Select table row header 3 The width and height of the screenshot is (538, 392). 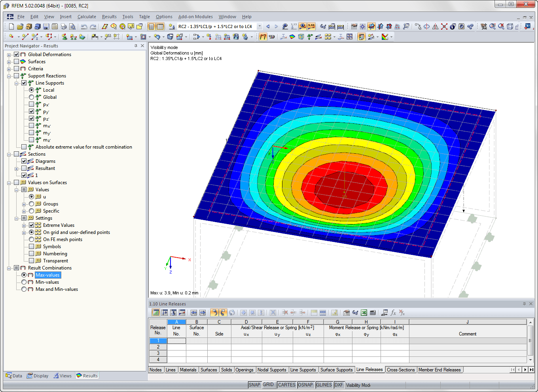(x=158, y=353)
